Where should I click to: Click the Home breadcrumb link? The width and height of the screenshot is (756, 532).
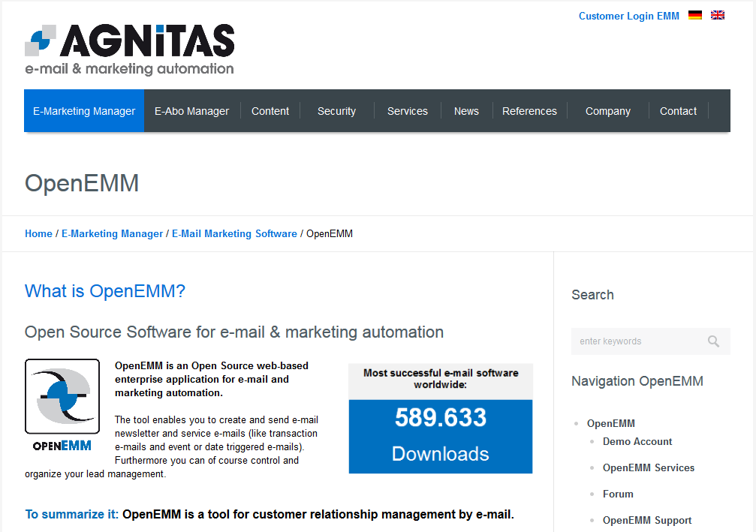(x=38, y=233)
